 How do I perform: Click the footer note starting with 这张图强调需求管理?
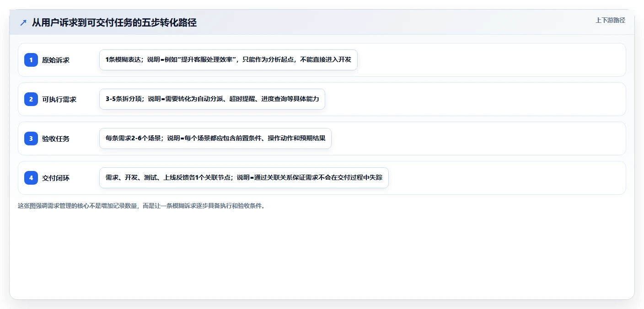[x=141, y=206]
